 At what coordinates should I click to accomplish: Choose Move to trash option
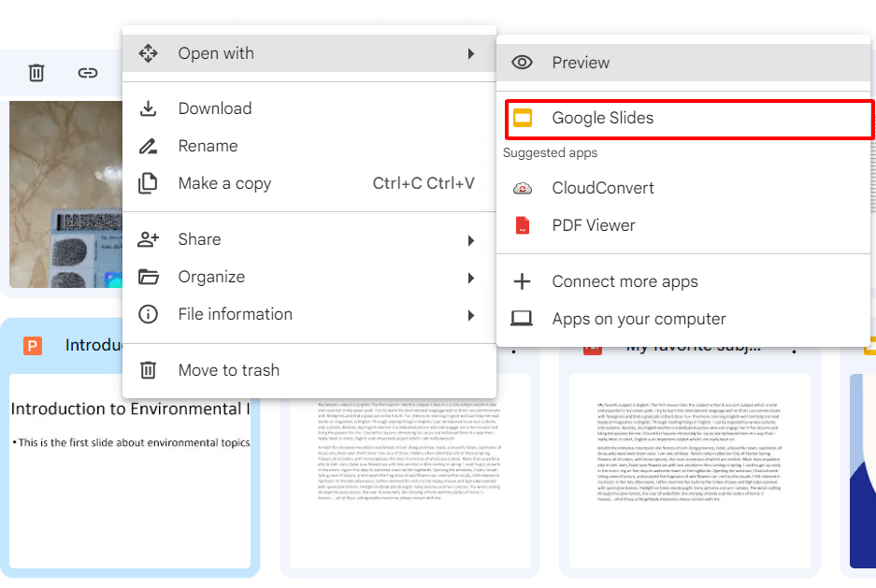click(x=228, y=370)
